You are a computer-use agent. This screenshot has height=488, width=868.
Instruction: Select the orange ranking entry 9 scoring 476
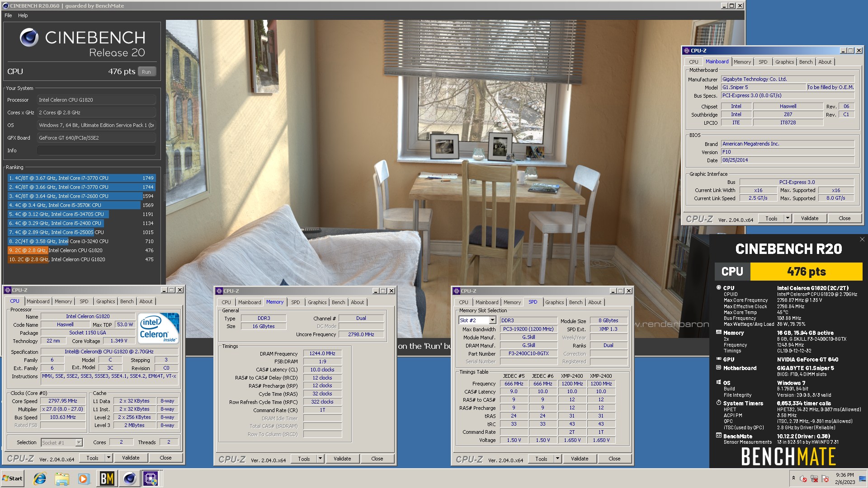[81, 250]
